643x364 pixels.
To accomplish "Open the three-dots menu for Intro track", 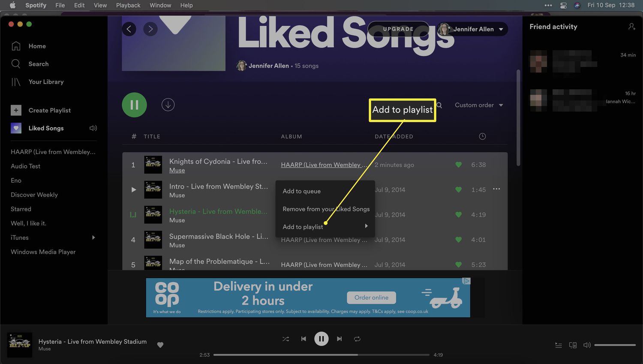I will [496, 189].
